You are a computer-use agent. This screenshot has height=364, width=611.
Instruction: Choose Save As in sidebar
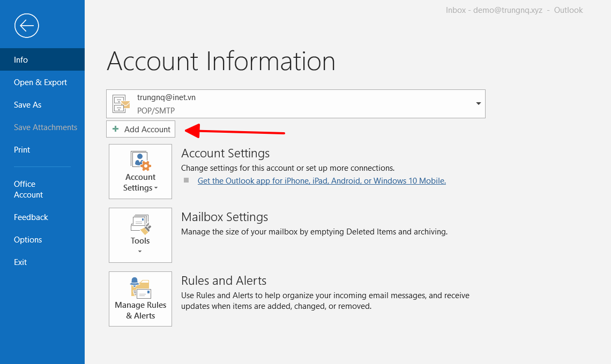(42, 105)
